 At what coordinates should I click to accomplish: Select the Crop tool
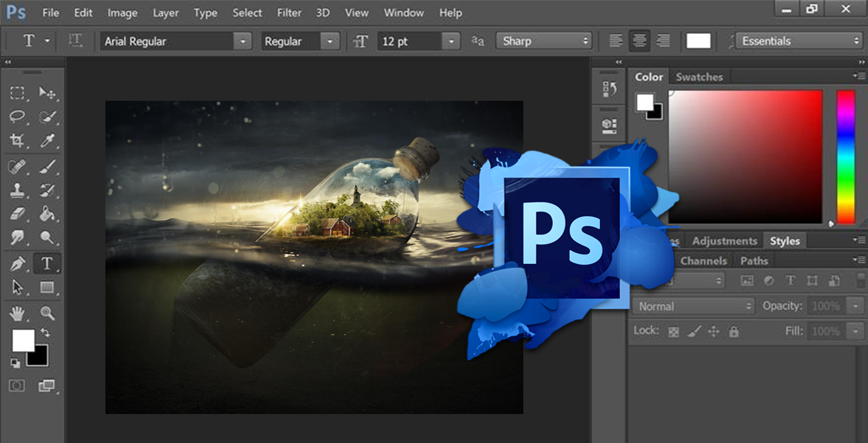coord(17,141)
